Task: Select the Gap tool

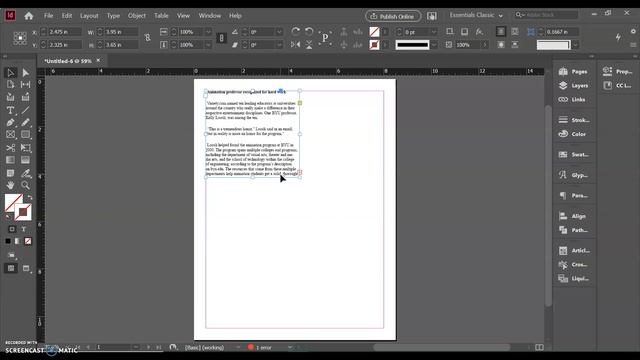Action: tap(25, 84)
